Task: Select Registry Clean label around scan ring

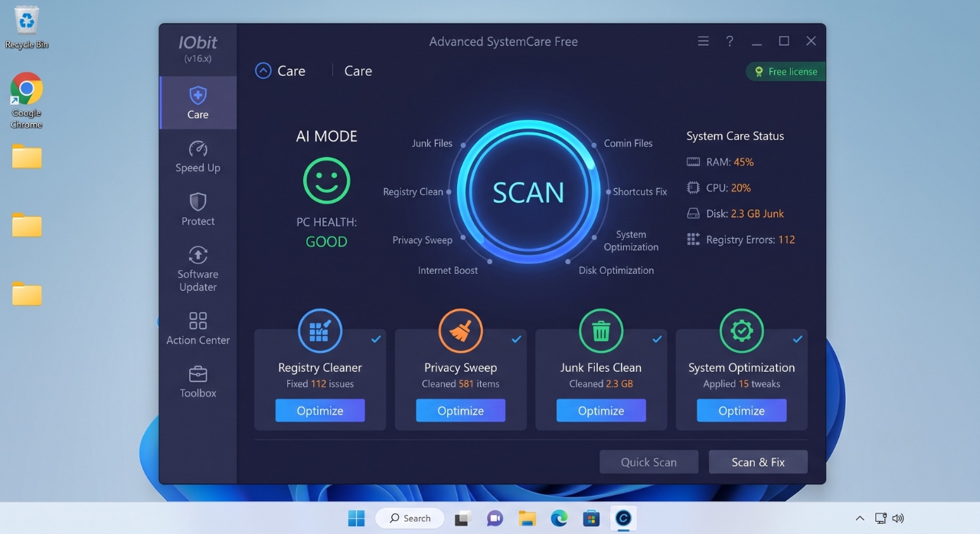Action: click(413, 192)
